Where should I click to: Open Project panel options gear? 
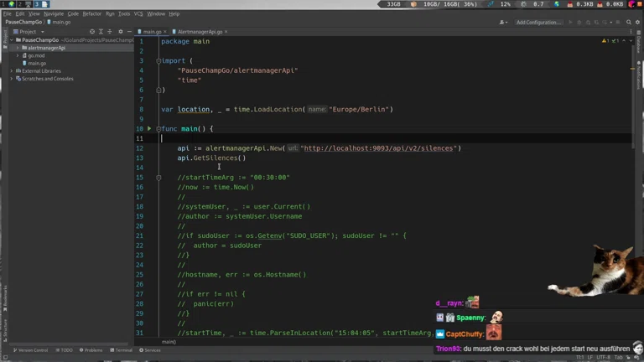point(120,32)
